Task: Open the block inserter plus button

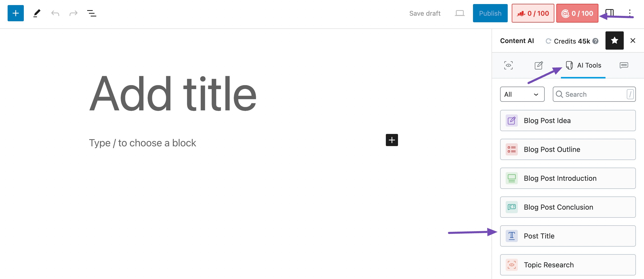Action: point(16,13)
